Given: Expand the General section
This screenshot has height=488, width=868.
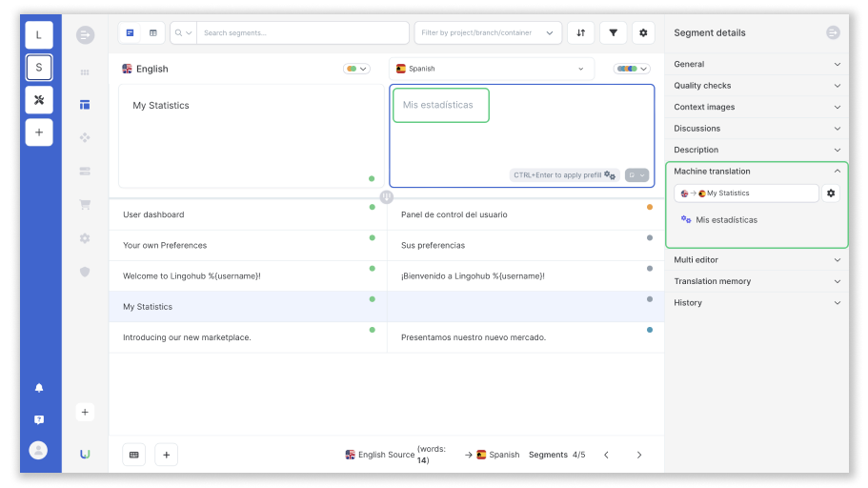Looking at the screenshot, I should [x=757, y=64].
